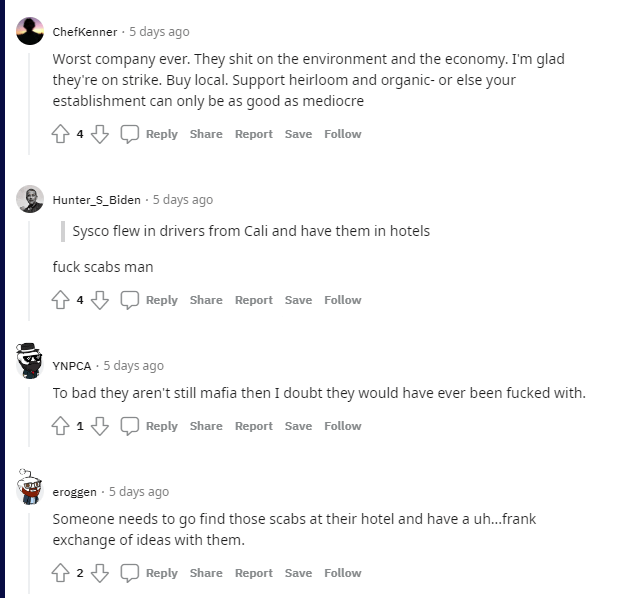Open Hunter_S_Biden's username link
The width and height of the screenshot is (636, 598).
point(96,200)
